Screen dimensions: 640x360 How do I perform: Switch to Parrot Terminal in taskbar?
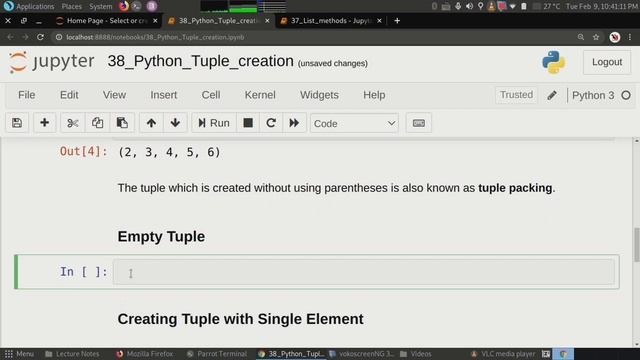coord(217,354)
